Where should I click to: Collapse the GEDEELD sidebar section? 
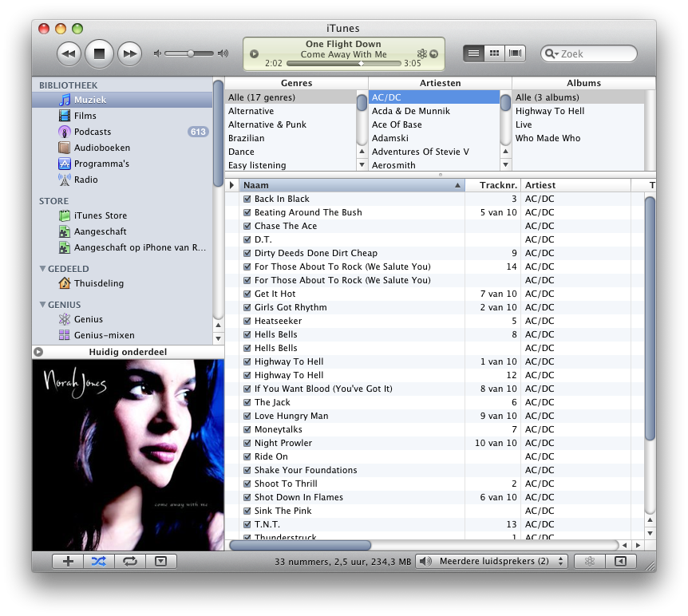[43, 269]
